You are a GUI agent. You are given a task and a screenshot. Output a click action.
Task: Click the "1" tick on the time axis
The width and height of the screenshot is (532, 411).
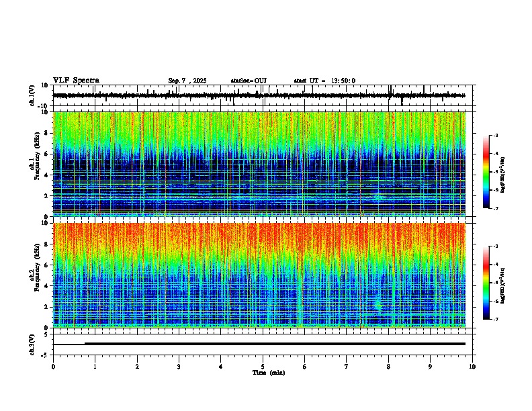[95, 367]
